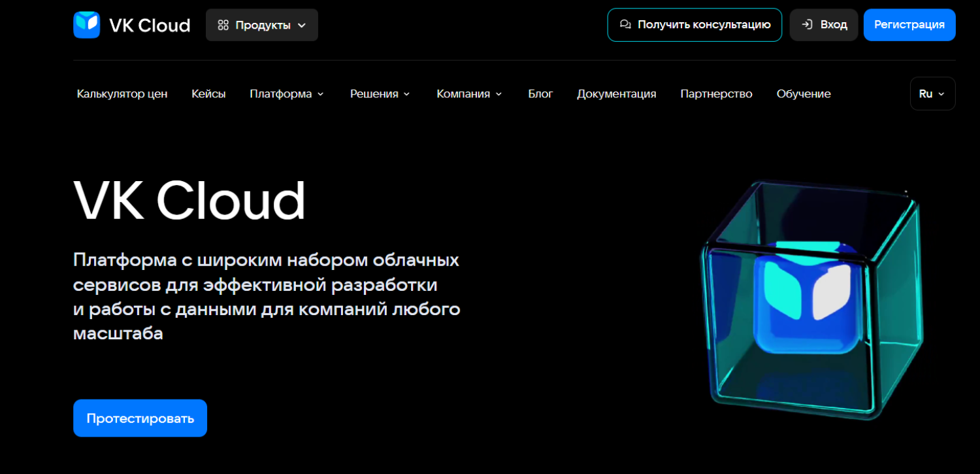Viewport: 980px width, 474px height.
Task: Click Получить консультацию button
Action: [694, 25]
